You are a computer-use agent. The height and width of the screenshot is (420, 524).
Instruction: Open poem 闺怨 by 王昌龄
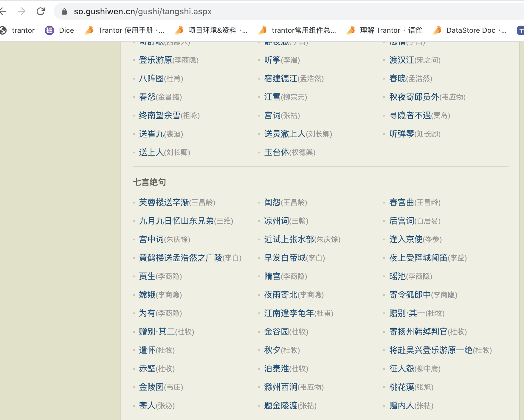[x=272, y=203]
